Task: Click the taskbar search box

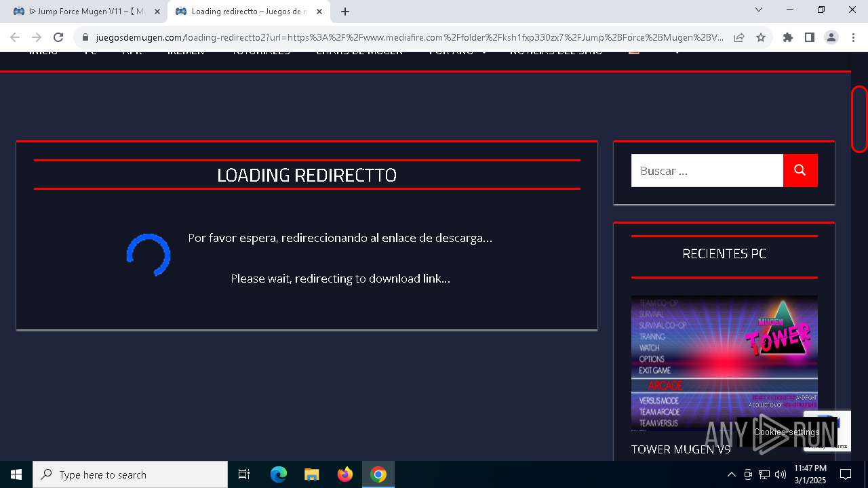Action: click(130, 474)
